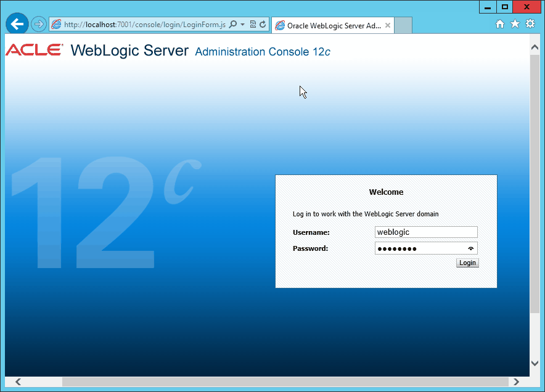Image resolution: width=545 pixels, height=392 pixels.
Task: Open the Tools gear menu
Action: 530,24
